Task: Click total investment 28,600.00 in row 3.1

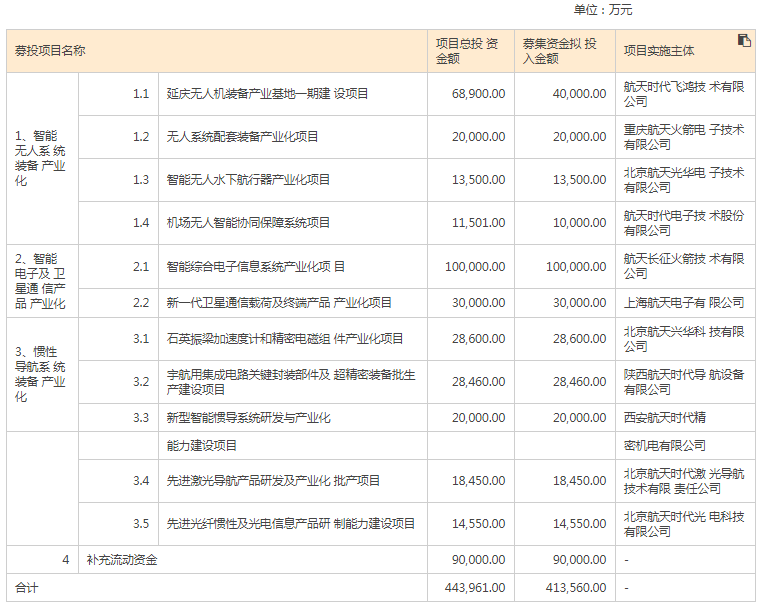Action: coord(479,339)
